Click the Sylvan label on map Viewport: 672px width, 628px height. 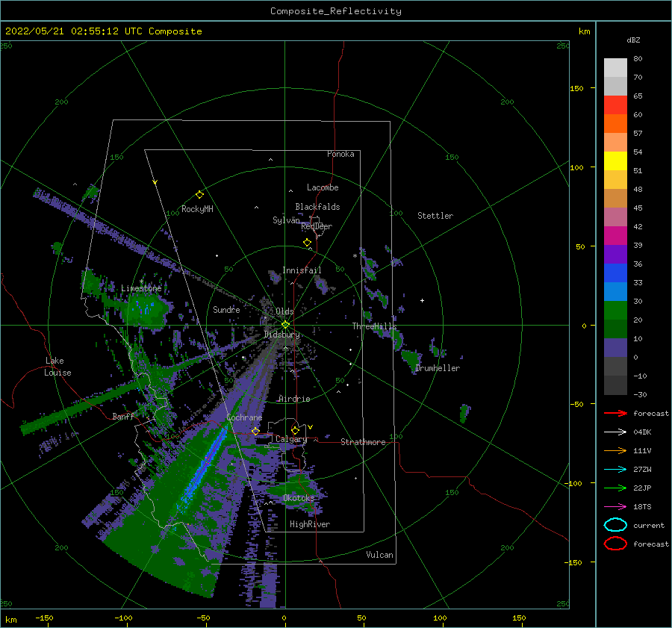point(286,220)
